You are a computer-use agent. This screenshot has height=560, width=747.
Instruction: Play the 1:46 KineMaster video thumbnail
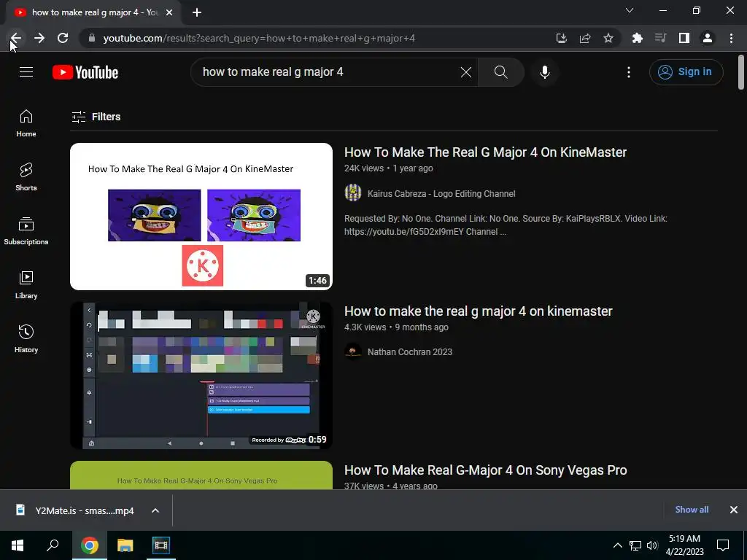[201, 216]
